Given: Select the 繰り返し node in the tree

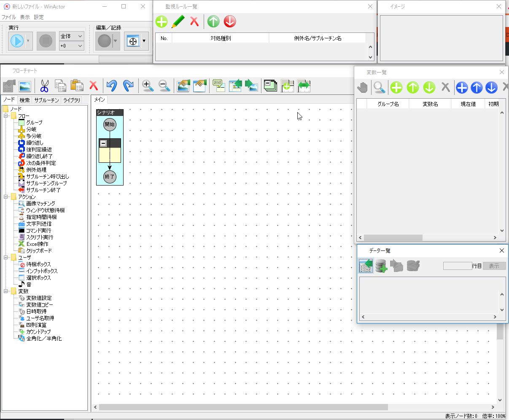Looking at the screenshot, I should click(35, 143).
